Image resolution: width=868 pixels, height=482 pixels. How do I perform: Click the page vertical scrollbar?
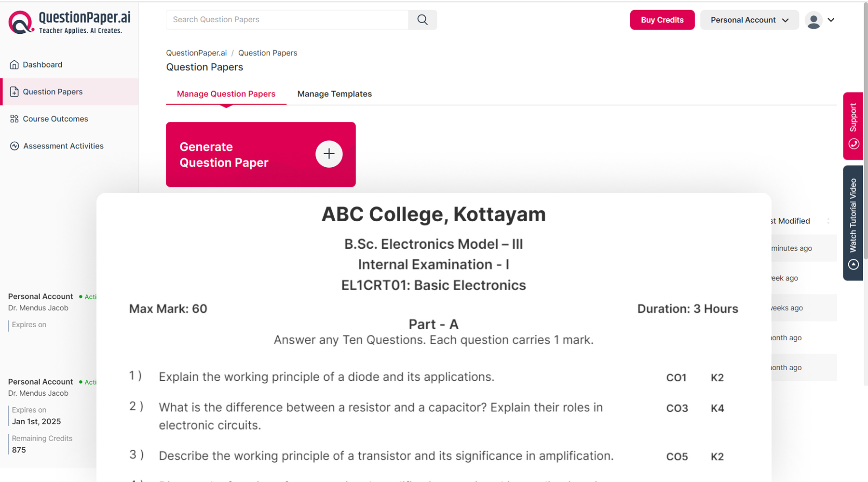click(x=865, y=145)
